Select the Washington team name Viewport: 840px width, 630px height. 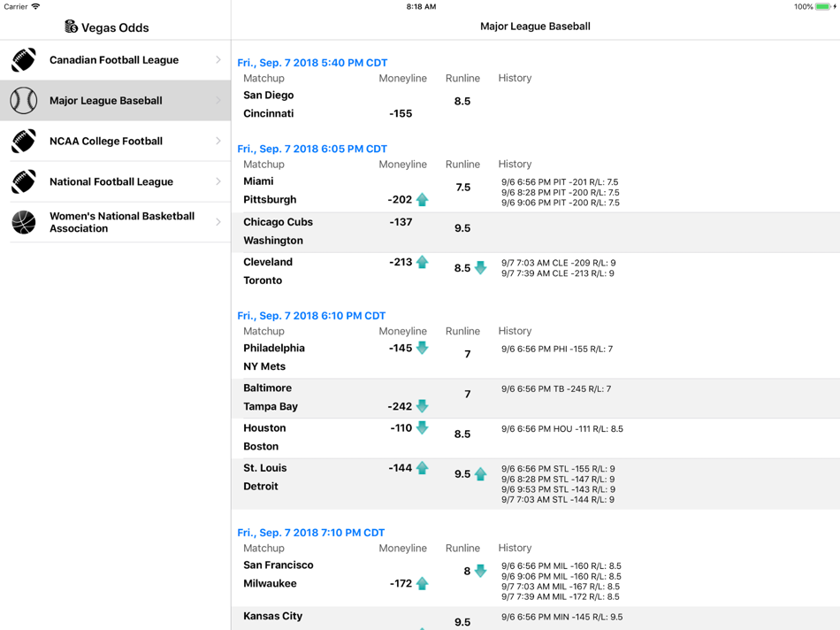(x=273, y=240)
